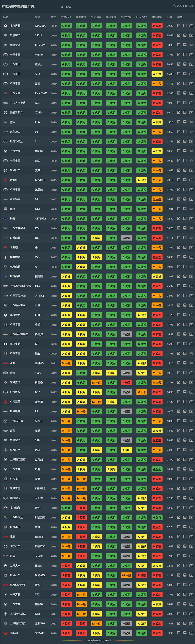
Task: Sort by 车顶强度 column header
Action: click(x=96, y=17)
